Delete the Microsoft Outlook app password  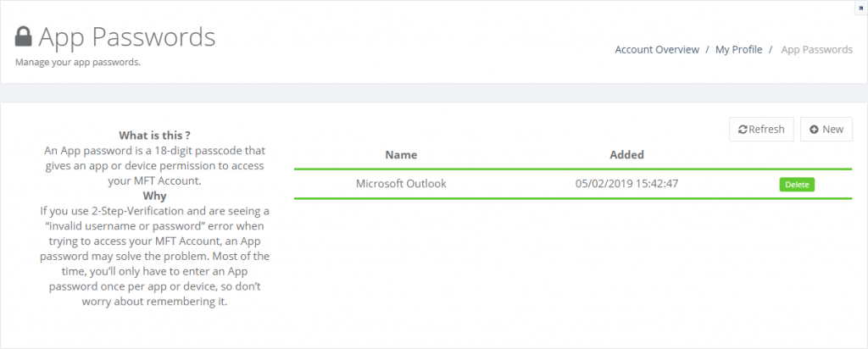tap(797, 185)
